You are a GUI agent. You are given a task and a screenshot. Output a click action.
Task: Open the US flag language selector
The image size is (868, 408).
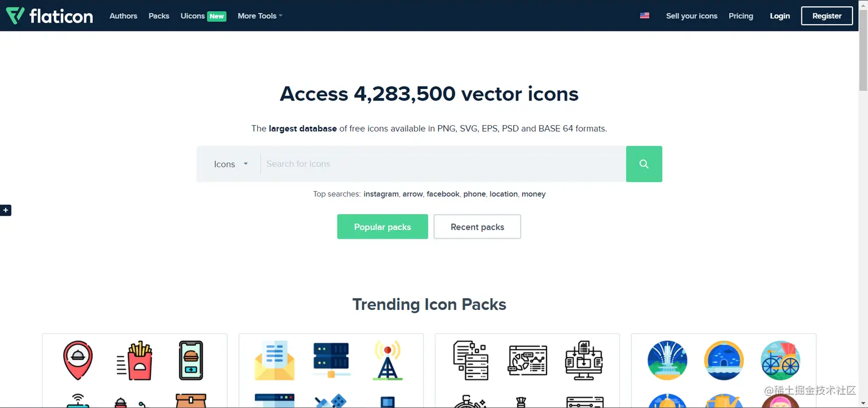tap(645, 16)
